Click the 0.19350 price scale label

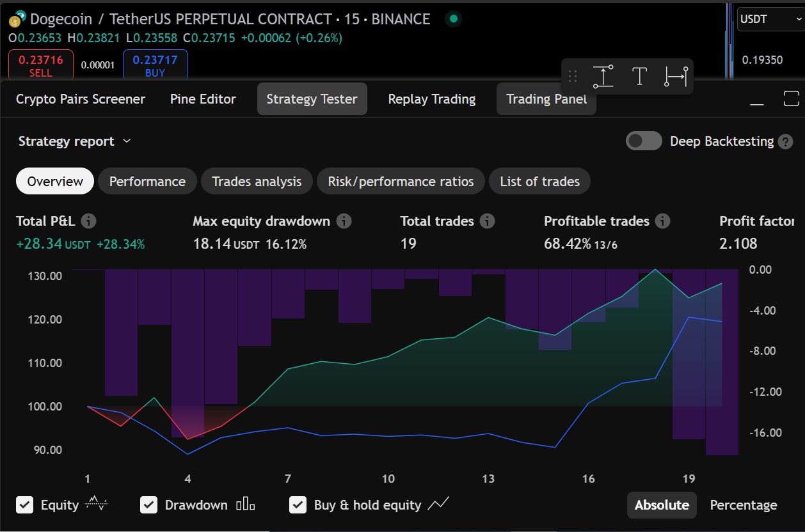click(x=762, y=60)
